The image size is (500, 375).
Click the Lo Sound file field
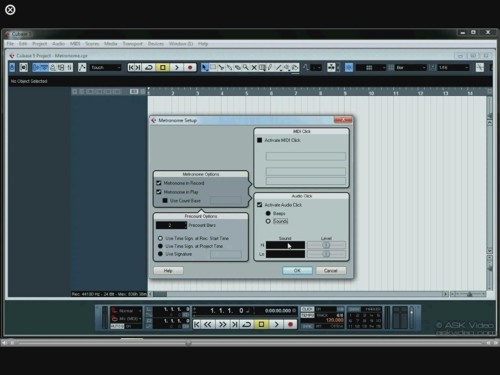pyautogui.click(x=285, y=254)
